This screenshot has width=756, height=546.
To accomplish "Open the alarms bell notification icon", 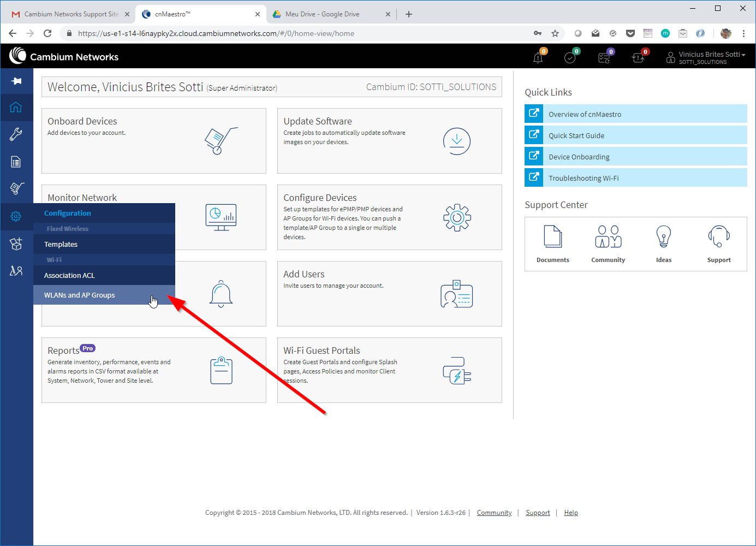I will coord(538,57).
